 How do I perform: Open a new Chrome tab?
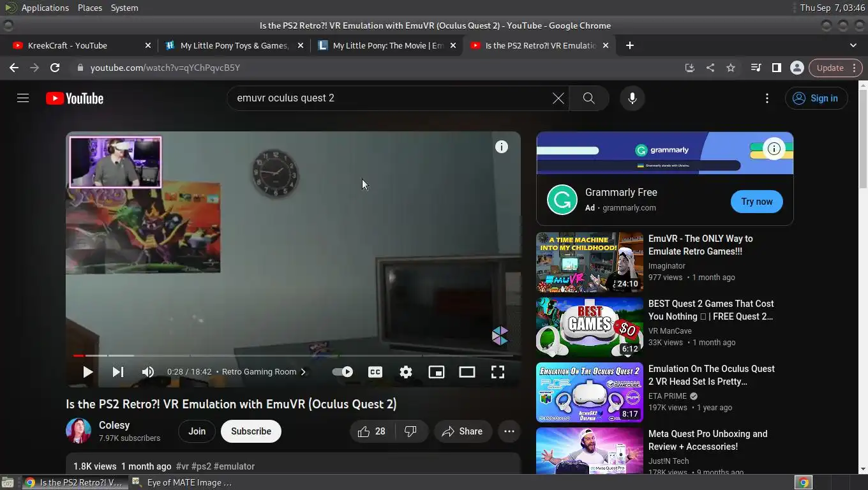tap(629, 45)
